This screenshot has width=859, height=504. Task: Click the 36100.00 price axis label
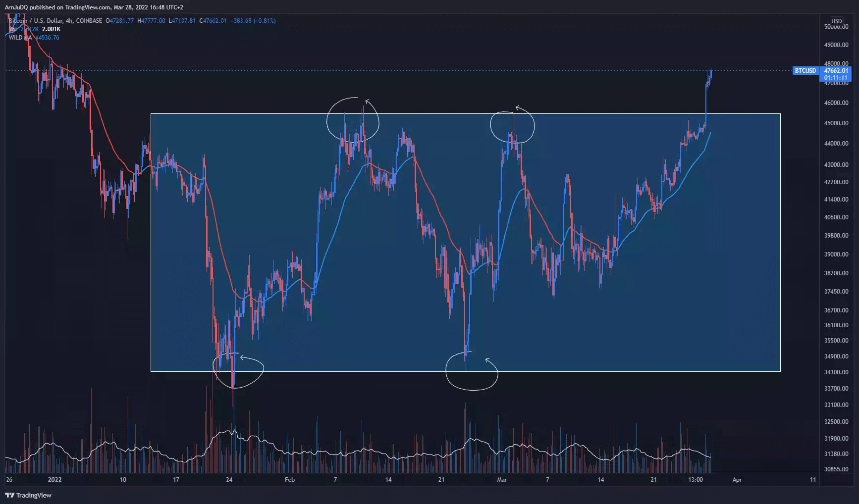pos(836,325)
